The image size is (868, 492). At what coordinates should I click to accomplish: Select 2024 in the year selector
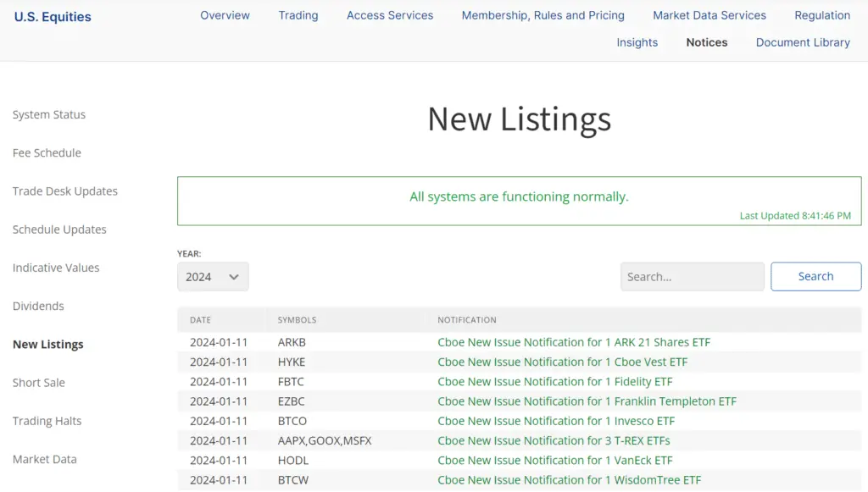(212, 276)
